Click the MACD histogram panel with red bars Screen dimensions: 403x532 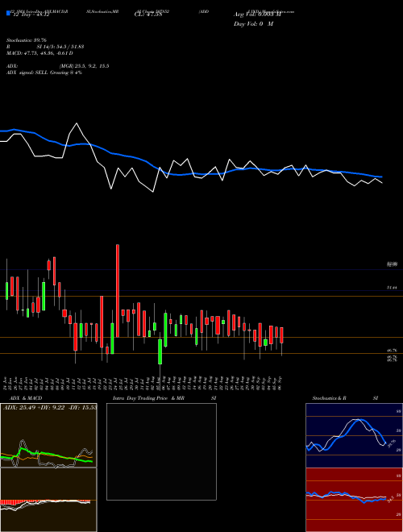[x=48, y=500]
